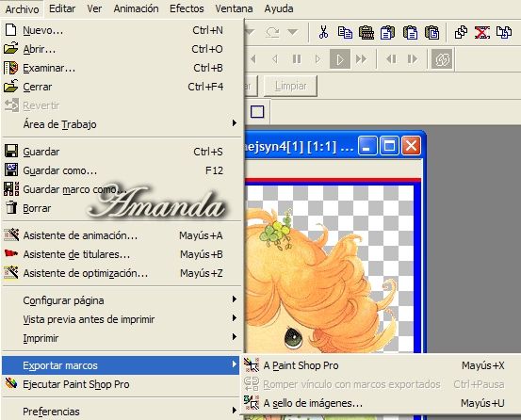Click the Copy icon in toolbar

(345, 33)
